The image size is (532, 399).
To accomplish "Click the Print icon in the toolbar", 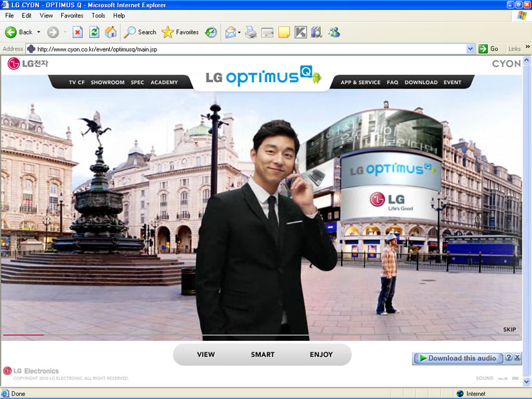I will pyautogui.click(x=251, y=32).
